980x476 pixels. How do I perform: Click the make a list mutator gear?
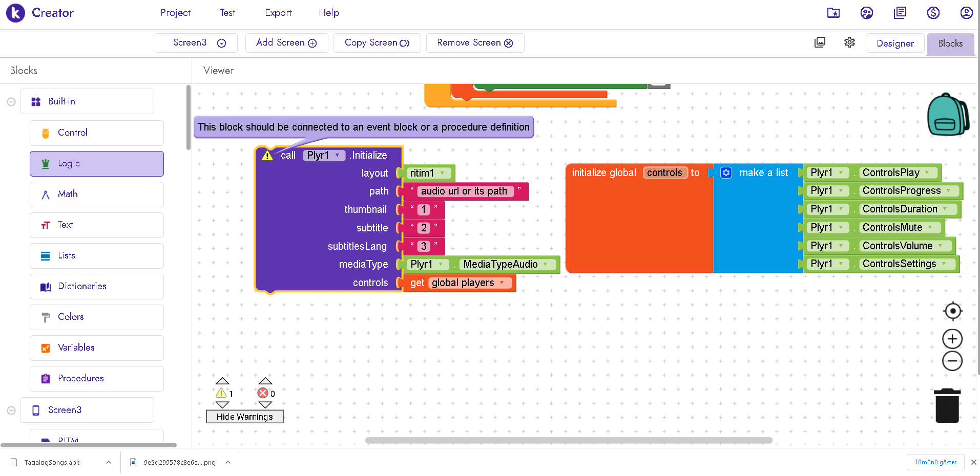tap(726, 173)
